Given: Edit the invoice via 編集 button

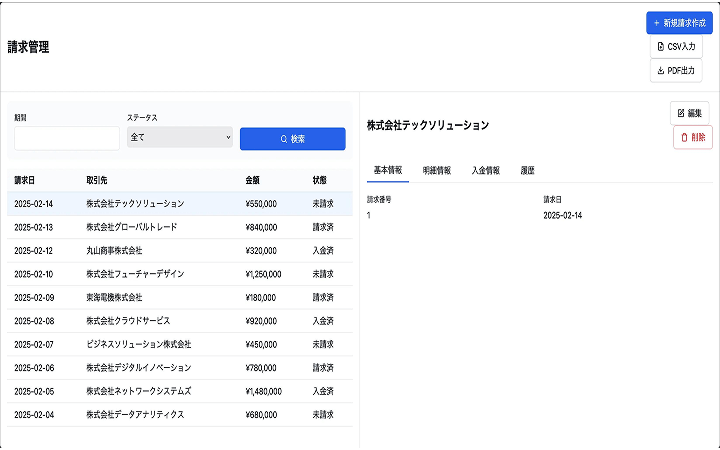Looking at the screenshot, I should (689, 113).
